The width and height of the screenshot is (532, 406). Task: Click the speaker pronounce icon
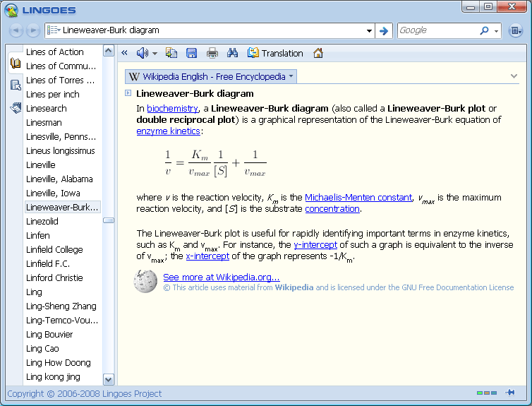click(x=142, y=53)
